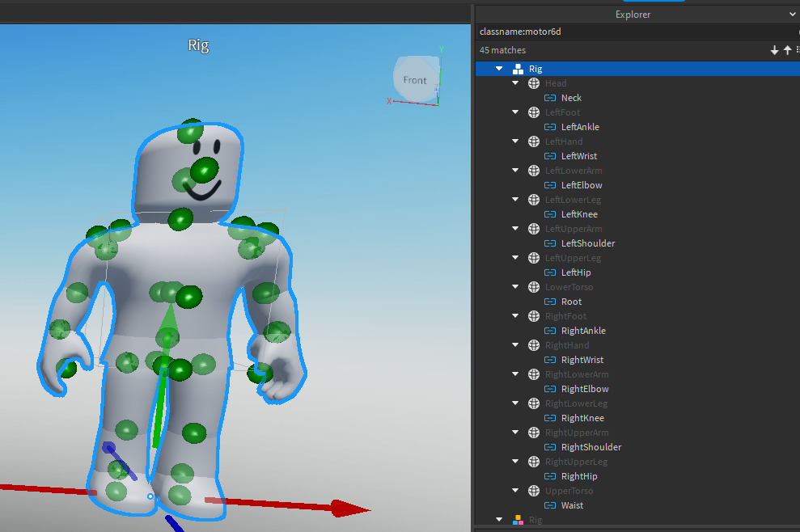Viewport: 800px width, 532px height.
Task: Switch view using the Front view cube
Action: pyautogui.click(x=415, y=79)
